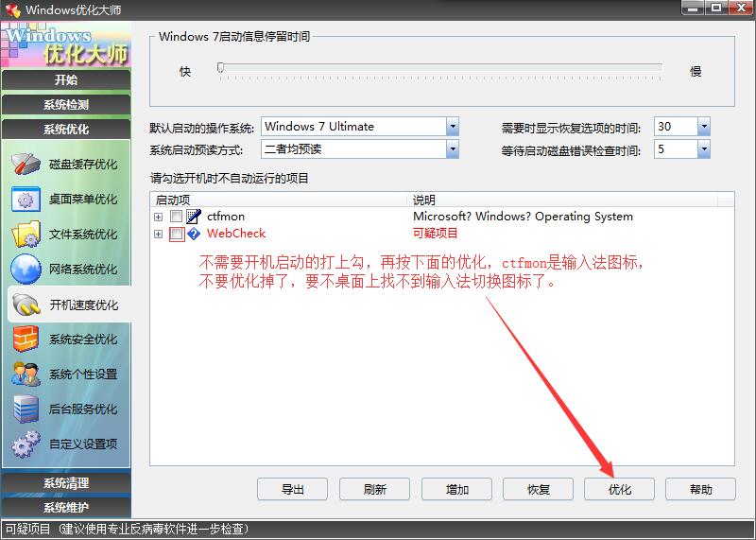Click the system personalization users icon
Viewport: 756px width, 540px height.
tap(26, 374)
